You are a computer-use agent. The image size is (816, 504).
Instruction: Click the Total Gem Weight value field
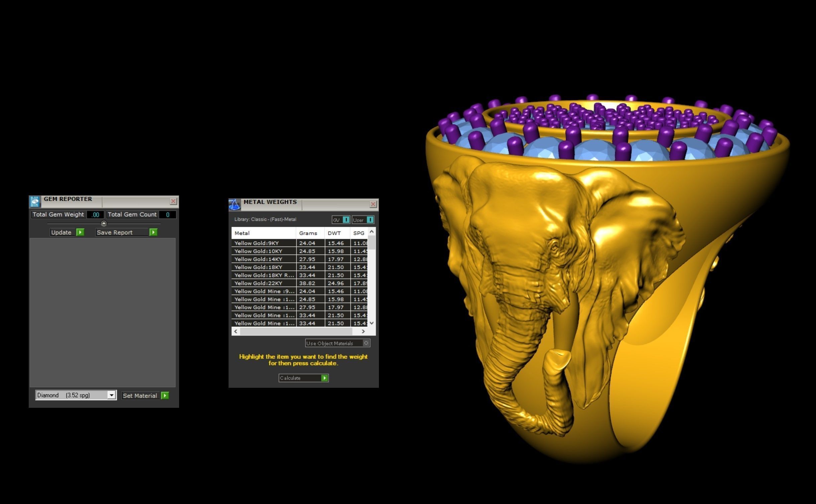96,214
